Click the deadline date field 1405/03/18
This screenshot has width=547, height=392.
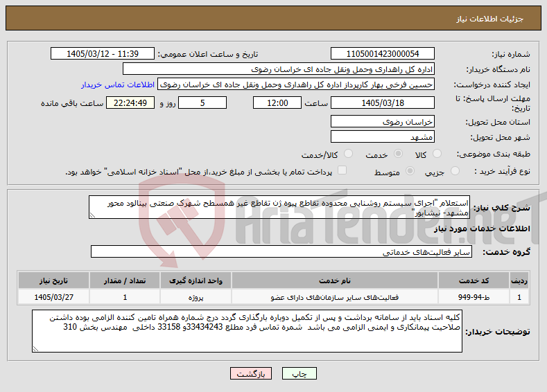click(x=382, y=103)
